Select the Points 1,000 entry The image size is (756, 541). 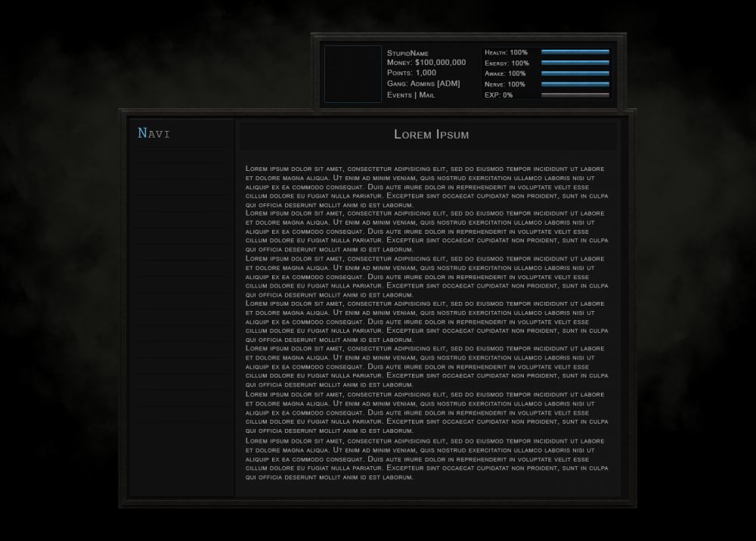pos(411,73)
